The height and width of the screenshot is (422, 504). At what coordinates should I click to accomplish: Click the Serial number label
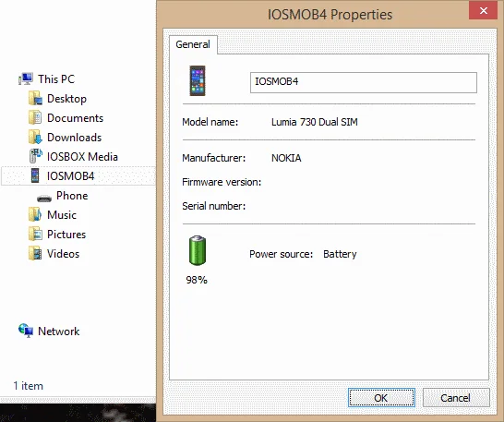pyautogui.click(x=214, y=206)
